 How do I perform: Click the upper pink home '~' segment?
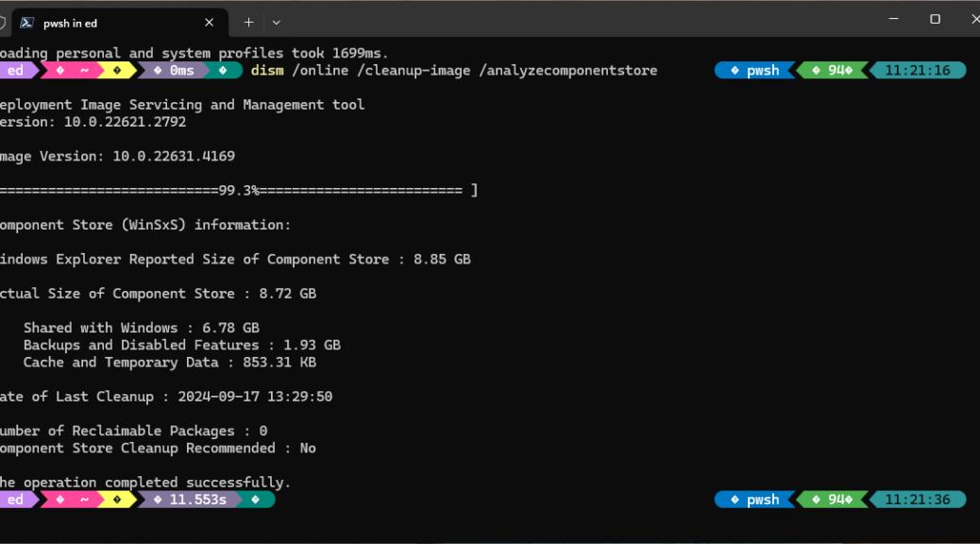pyautogui.click(x=73, y=71)
